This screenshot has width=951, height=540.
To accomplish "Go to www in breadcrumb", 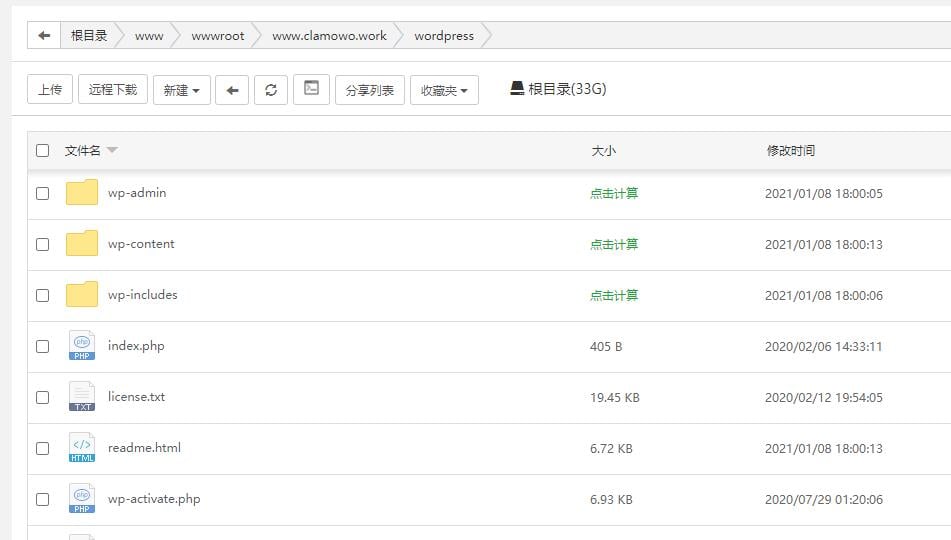I will coord(149,36).
